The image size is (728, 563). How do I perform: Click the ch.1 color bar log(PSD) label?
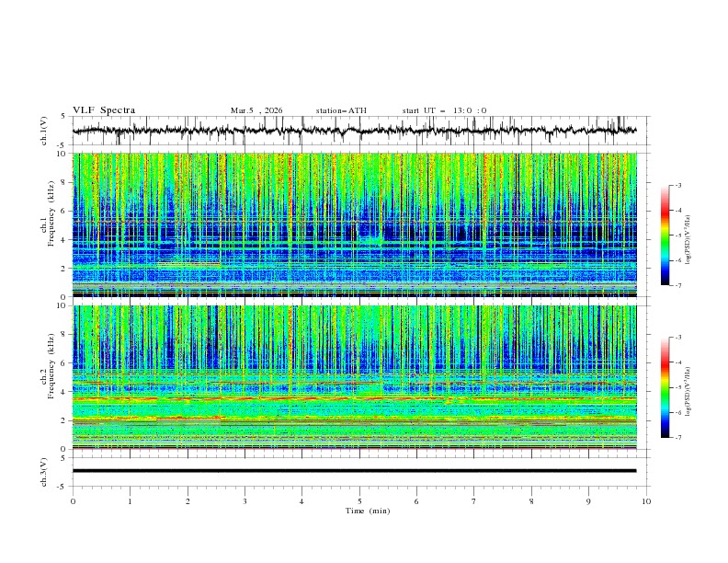pos(688,240)
